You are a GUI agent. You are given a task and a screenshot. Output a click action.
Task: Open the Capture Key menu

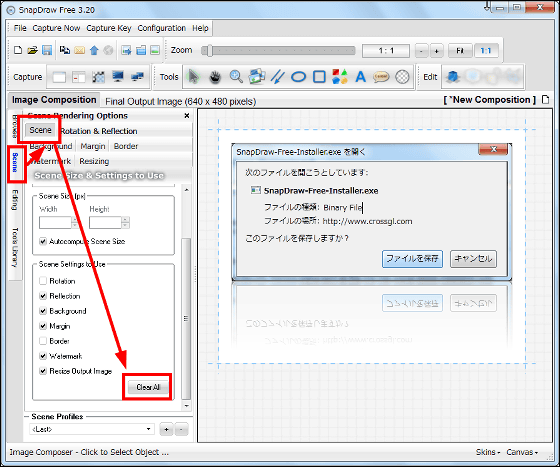(x=109, y=28)
